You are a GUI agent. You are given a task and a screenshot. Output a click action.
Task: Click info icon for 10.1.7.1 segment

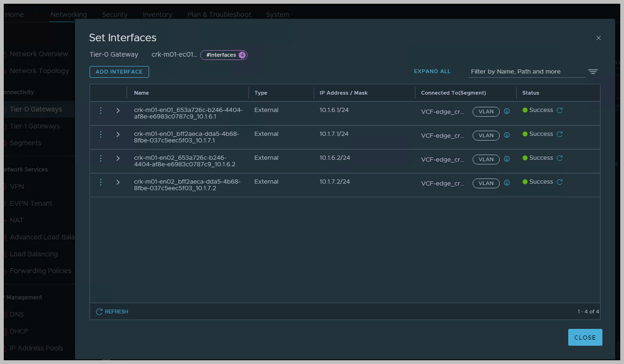(x=506, y=135)
